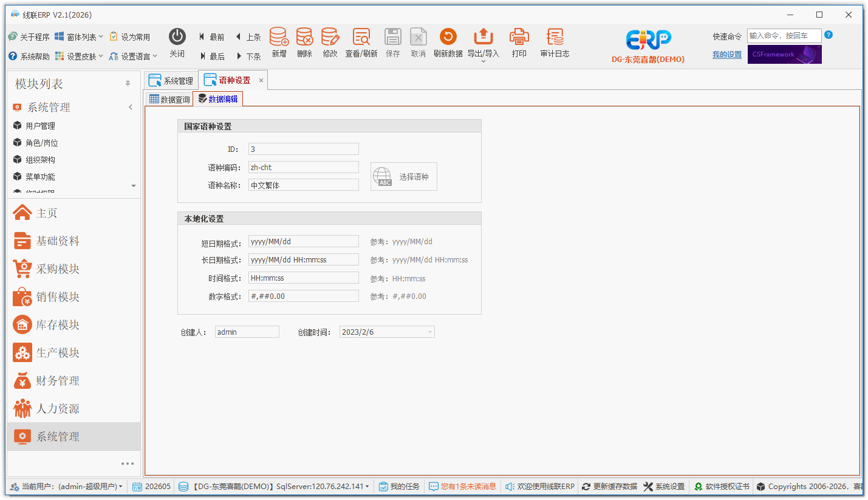The height and width of the screenshot is (500, 868).
Task: Select the 系统管理 navigation module
Action: click(x=73, y=436)
